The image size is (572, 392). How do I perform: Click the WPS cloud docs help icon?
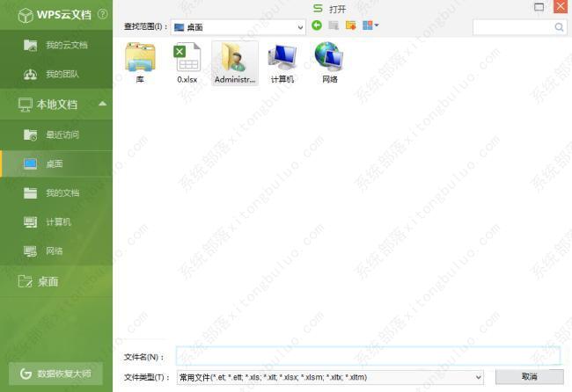[x=104, y=15]
